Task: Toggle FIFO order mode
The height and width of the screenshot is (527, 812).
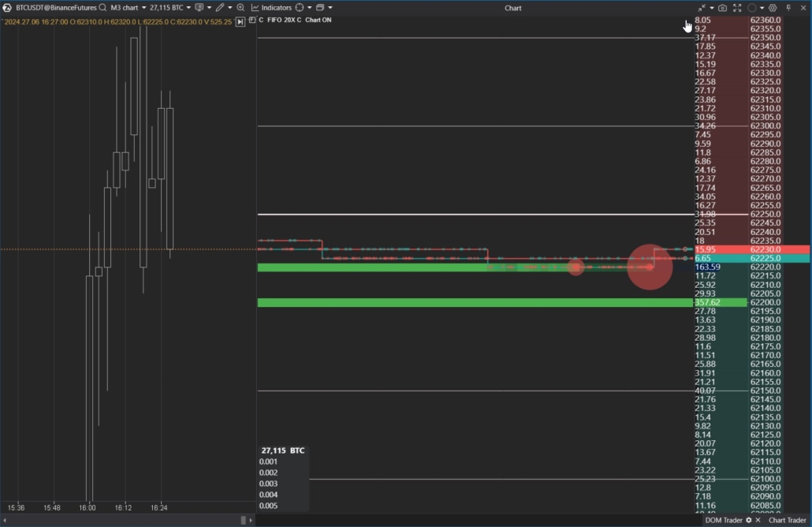Action: (x=274, y=20)
